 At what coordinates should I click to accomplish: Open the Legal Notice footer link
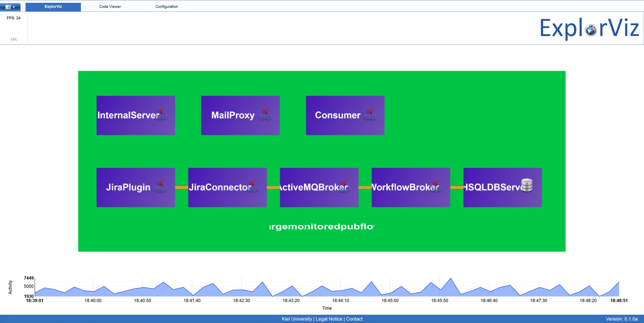pos(329,319)
